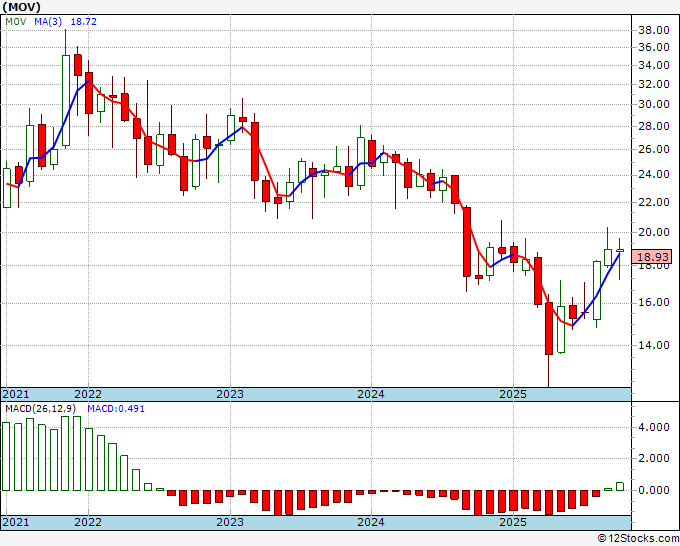Click the 34.00 price axis label
680x546 pixels.
coord(654,65)
